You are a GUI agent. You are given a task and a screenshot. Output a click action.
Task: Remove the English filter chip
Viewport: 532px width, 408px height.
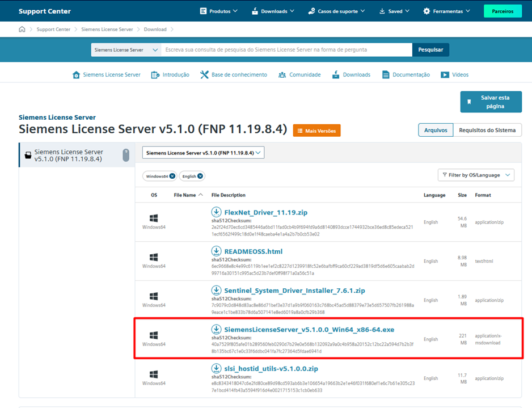(200, 176)
